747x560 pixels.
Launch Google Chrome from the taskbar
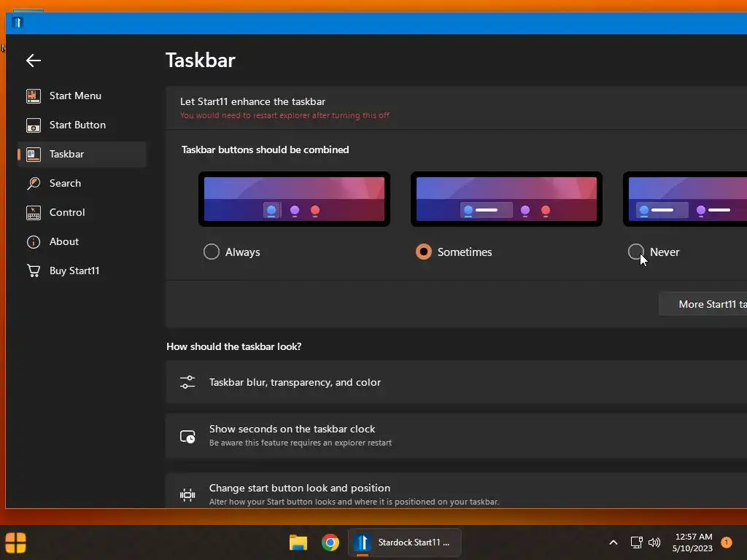pyautogui.click(x=330, y=542)
